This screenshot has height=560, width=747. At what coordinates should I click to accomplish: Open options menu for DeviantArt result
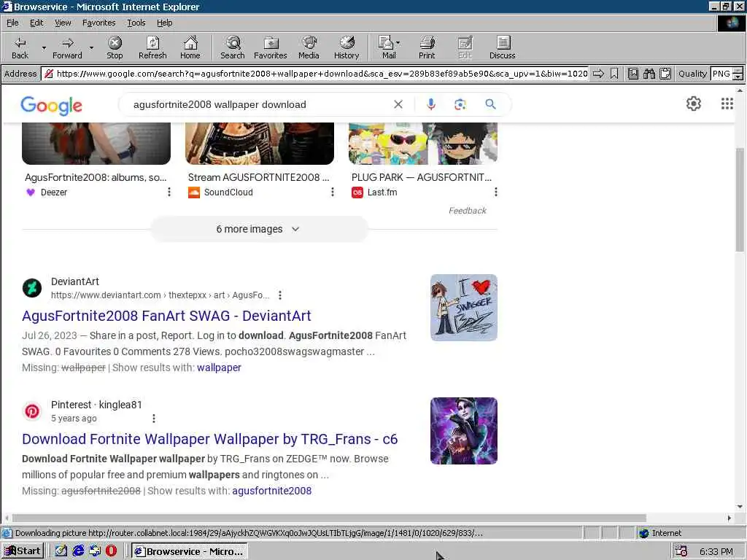tap(280, 295)
